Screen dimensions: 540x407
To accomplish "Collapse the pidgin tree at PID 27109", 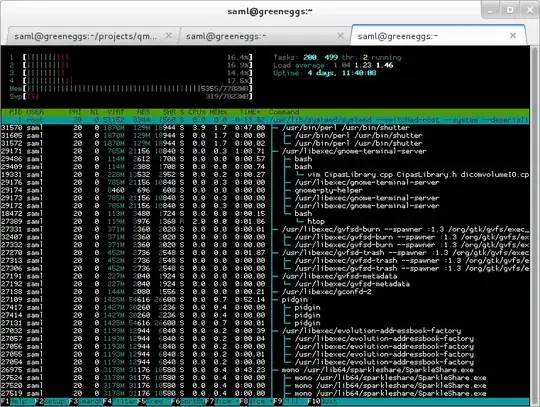I will point(265,300).
